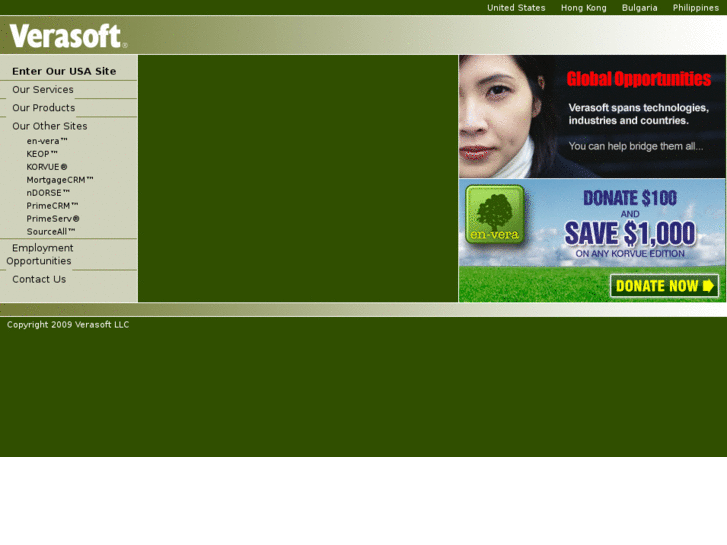Visit the en-vera site link
The width and height of the screenshot is (727, 545).
pyautogui.click(x=47, y=141)
